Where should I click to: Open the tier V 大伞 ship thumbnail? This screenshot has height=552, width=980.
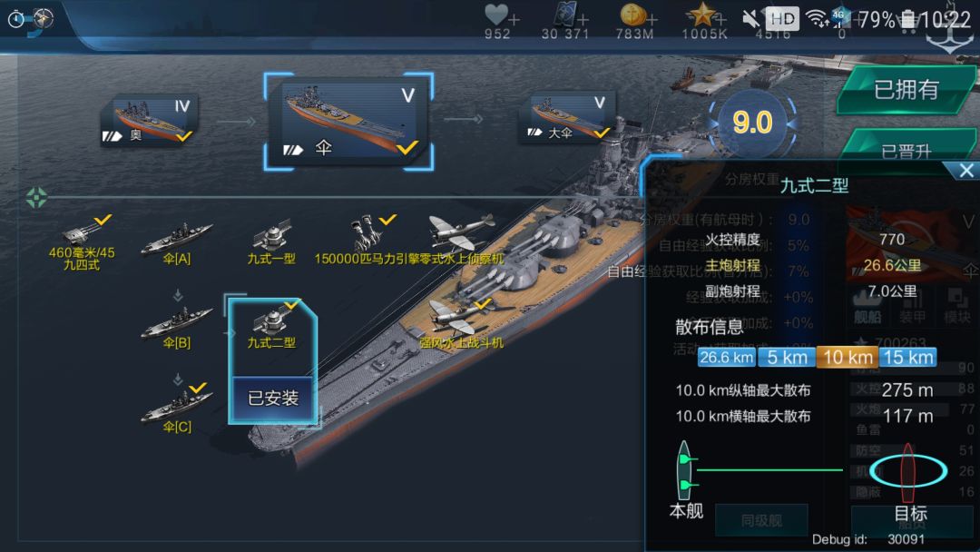[x=567, y=117]
